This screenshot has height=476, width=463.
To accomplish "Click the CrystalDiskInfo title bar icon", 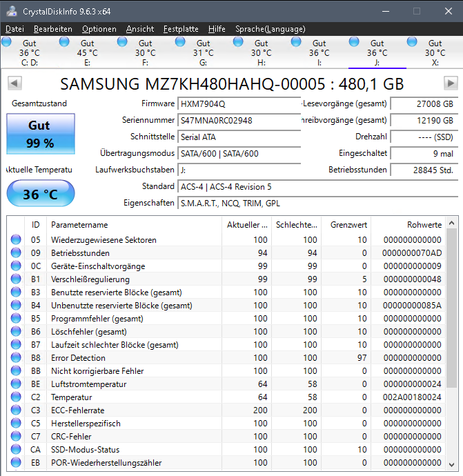I will pyautogui.click(x=12, y=11).
